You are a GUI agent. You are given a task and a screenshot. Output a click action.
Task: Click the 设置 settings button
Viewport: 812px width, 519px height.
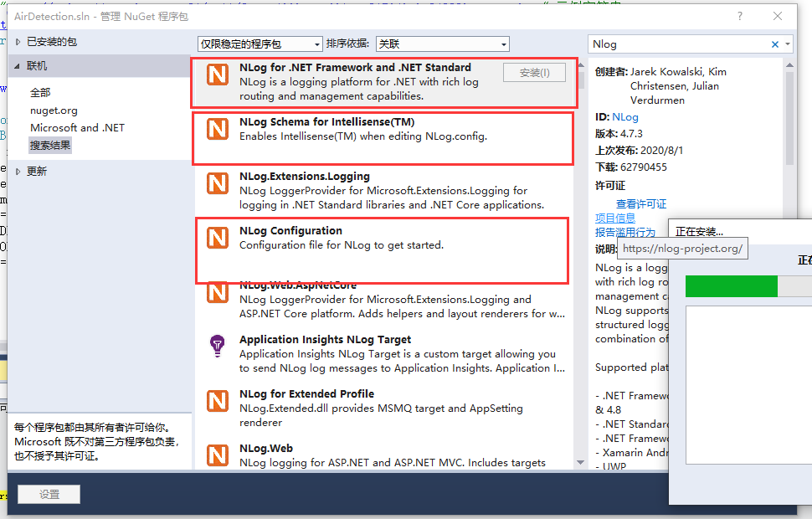[49, 494]
